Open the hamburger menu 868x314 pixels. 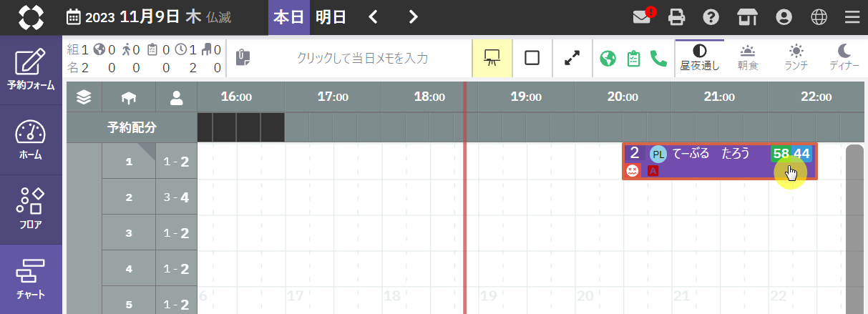(x=852, y=17)
